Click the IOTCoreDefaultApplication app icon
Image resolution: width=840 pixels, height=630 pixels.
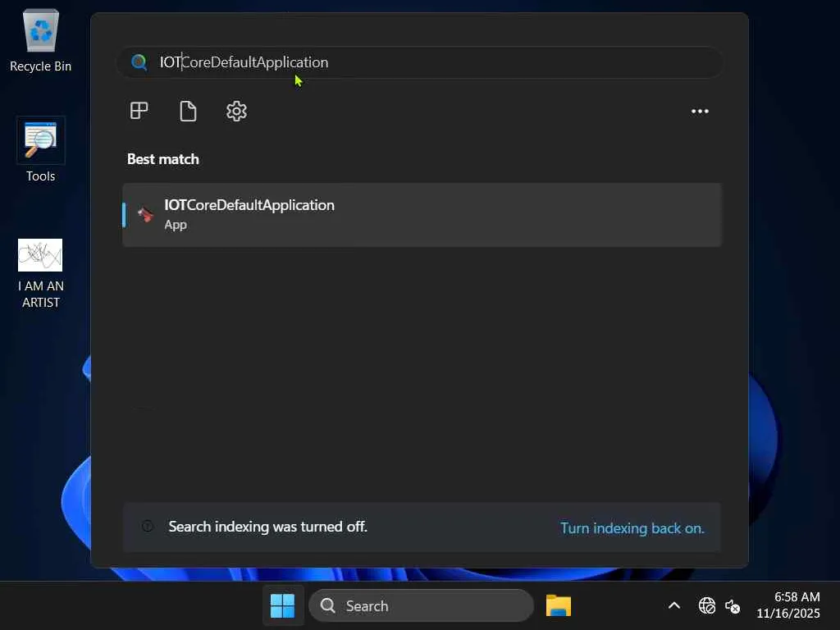[145, 215]
